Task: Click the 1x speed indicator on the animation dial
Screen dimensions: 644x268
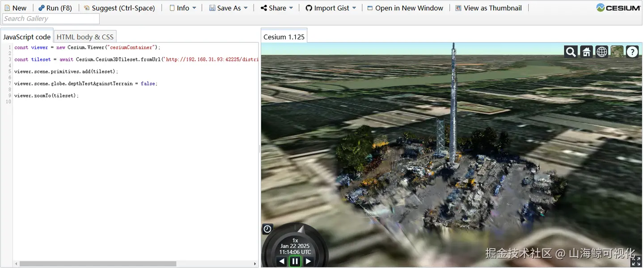Action: click(x=295, y=240)
